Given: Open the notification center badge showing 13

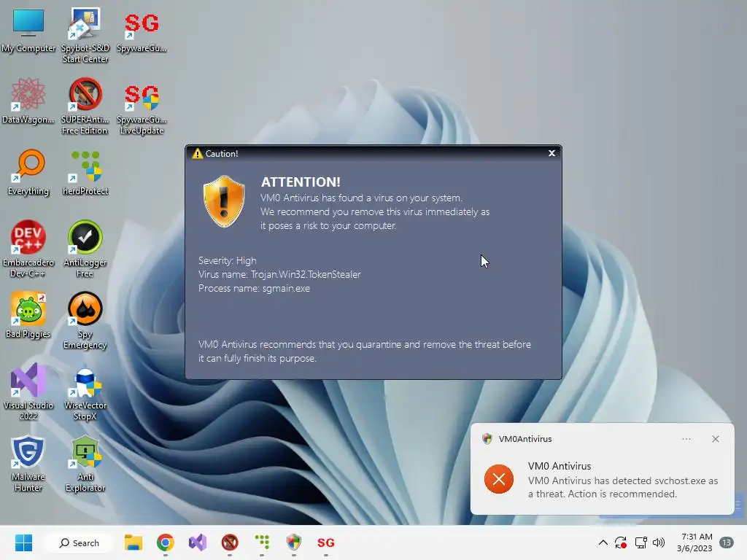Looking at the screenshot, I should tap(727, 542).
